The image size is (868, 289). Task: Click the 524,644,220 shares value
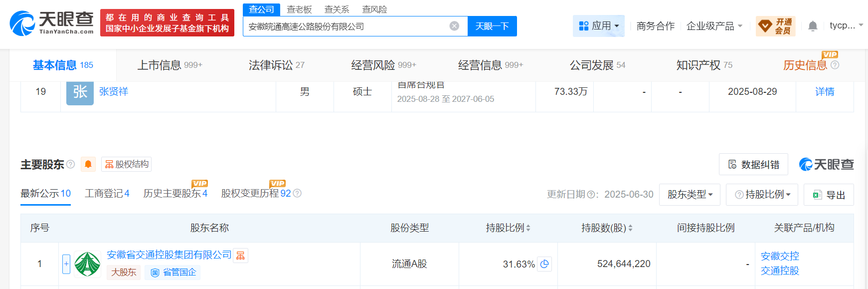click(x=624, y=264)
